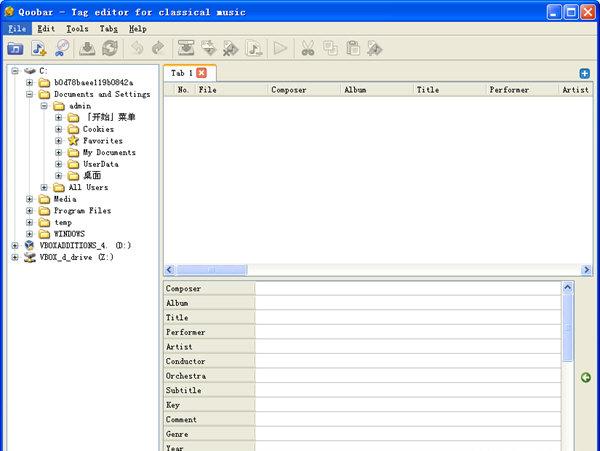Open the Edit menu
Screen dimensions: 600x451
click(46, 29)
